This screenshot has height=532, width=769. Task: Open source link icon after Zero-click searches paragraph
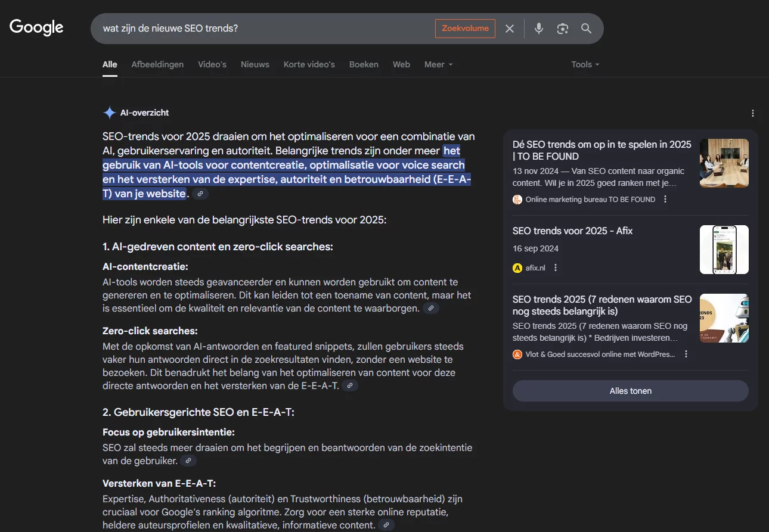(350, 385)
